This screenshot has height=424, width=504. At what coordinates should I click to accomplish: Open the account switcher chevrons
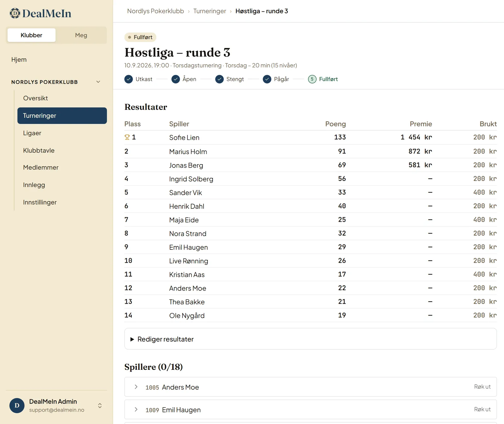[x=100, y=405]
